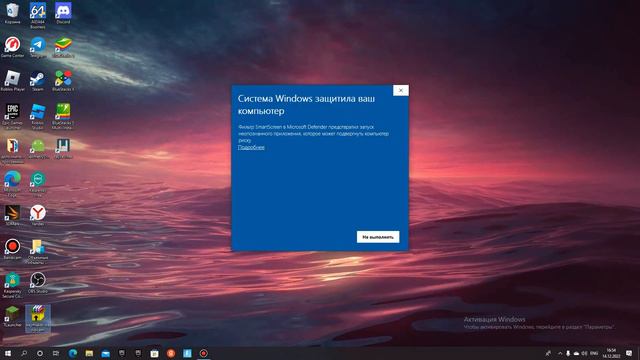The width and height of the screenshot is (640, 360).
Task: Open the Roblox Studio shortcut
Action: coord(38,116)
